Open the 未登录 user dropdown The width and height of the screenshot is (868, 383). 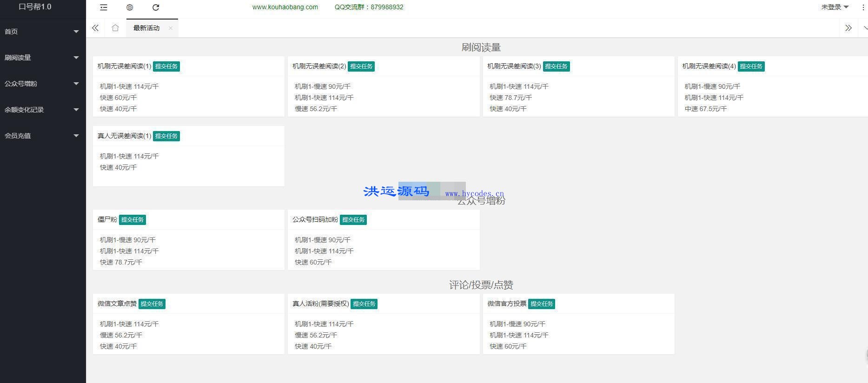coord(835,7)
